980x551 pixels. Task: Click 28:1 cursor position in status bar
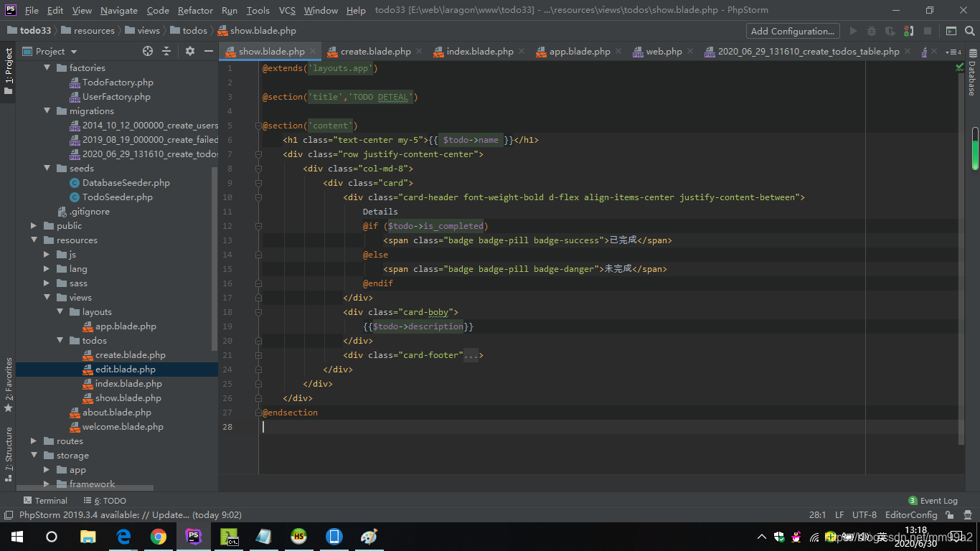pyautogui.click(x=817, y=515)
